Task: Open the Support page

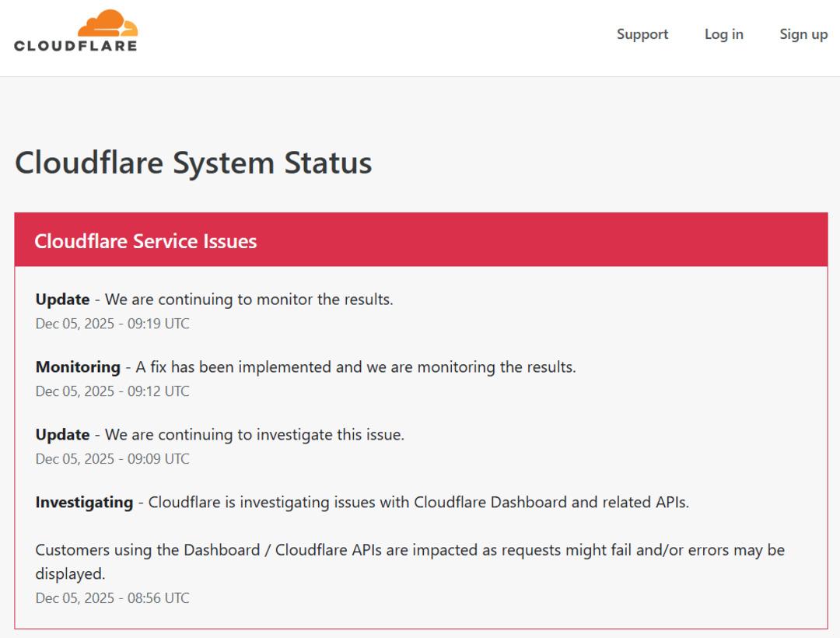Action: [x=642, y=34]
